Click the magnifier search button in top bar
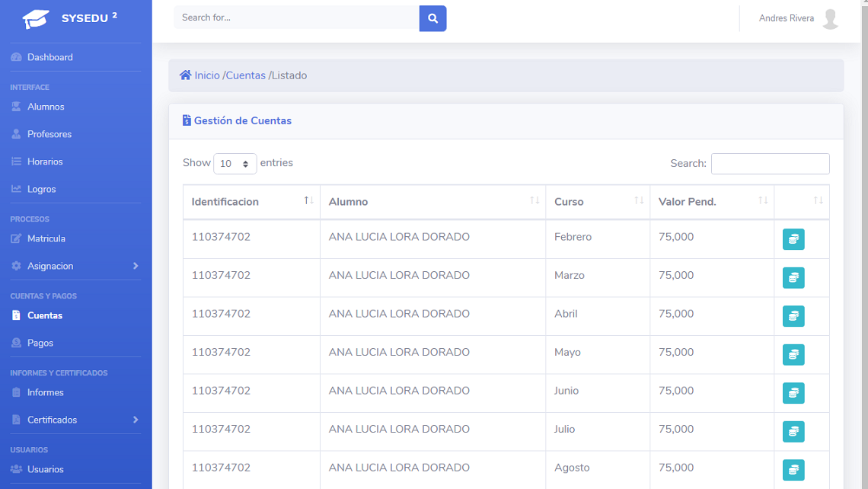Image resolution: width=868 pixels, height=489 pixels. (x=432, y=18)
